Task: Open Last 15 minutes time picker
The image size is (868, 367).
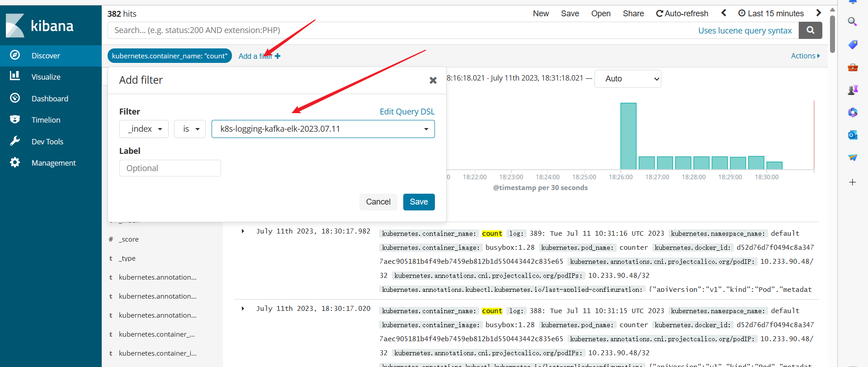Action: (x=771, y=14)
